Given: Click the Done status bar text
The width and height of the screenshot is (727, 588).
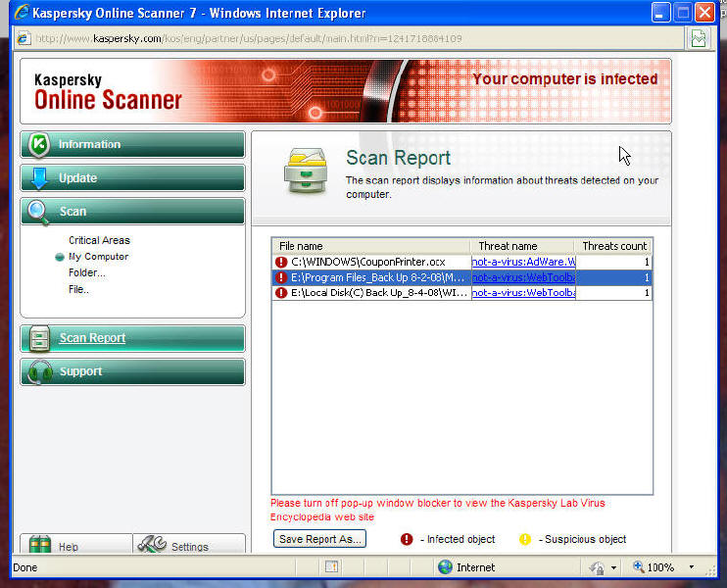Looking at the screenshot, I should pos(25,567).
